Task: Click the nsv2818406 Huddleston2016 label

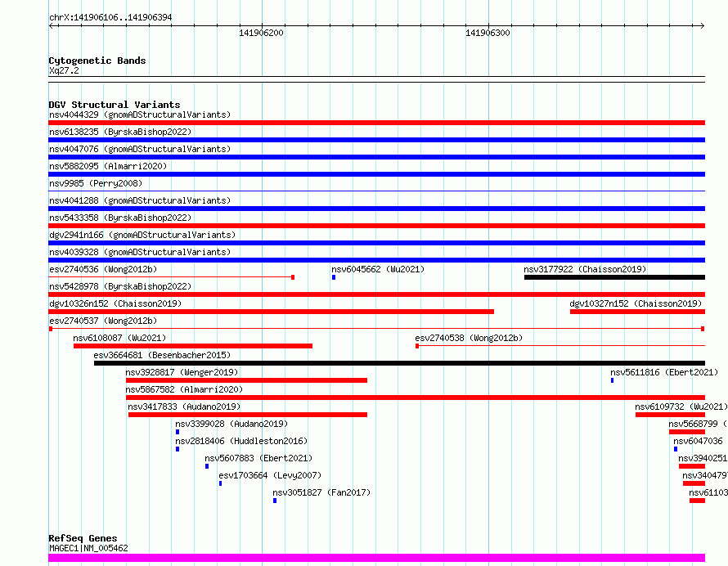Action: pos(241,441)
